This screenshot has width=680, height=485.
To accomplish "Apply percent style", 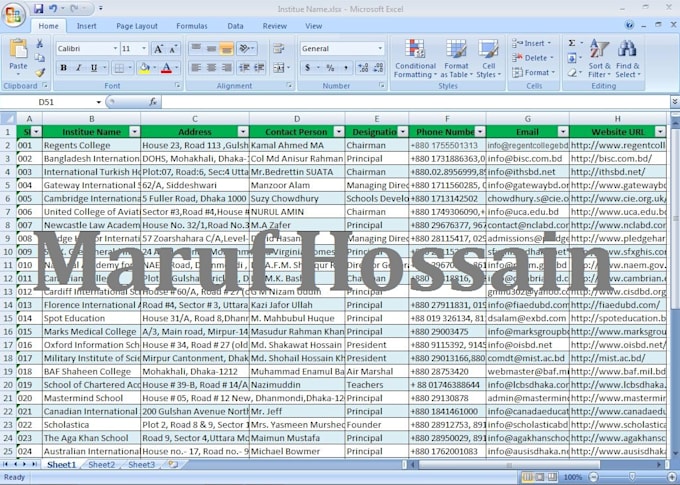I will (330, 68).
